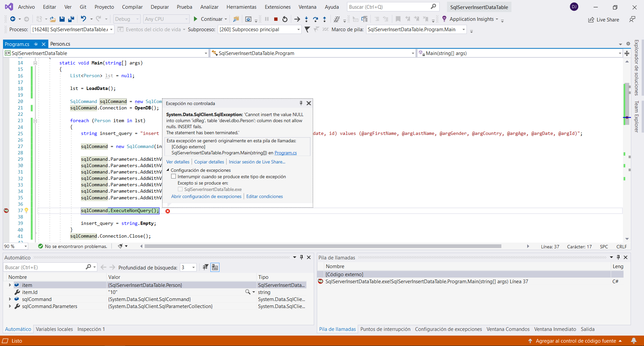
Task: Click the notifications bell in status bar
Action: 634,341
